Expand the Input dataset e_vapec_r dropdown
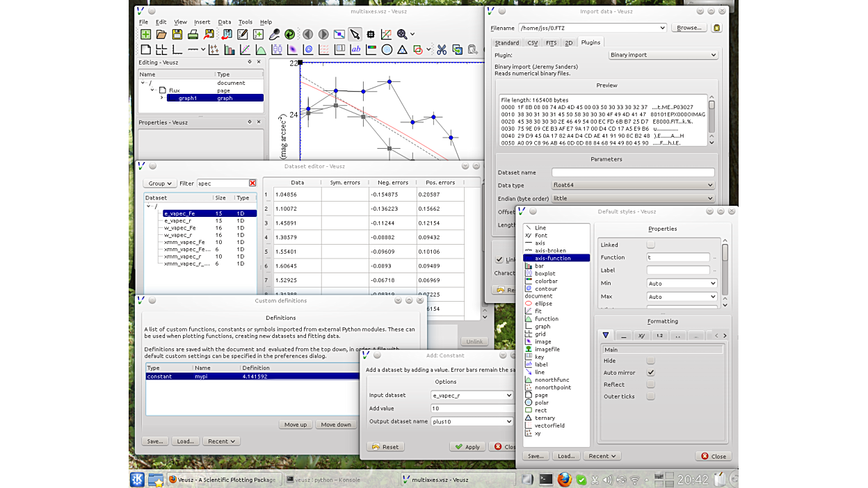The image size is (868, 488). [472, 396]
